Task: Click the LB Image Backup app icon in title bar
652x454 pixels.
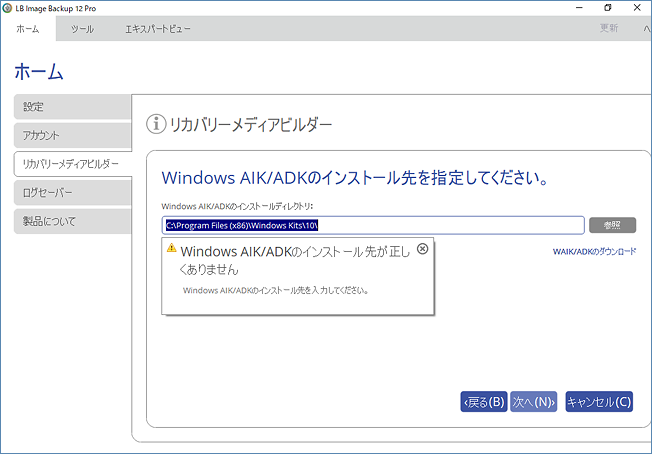Action: 7,8
